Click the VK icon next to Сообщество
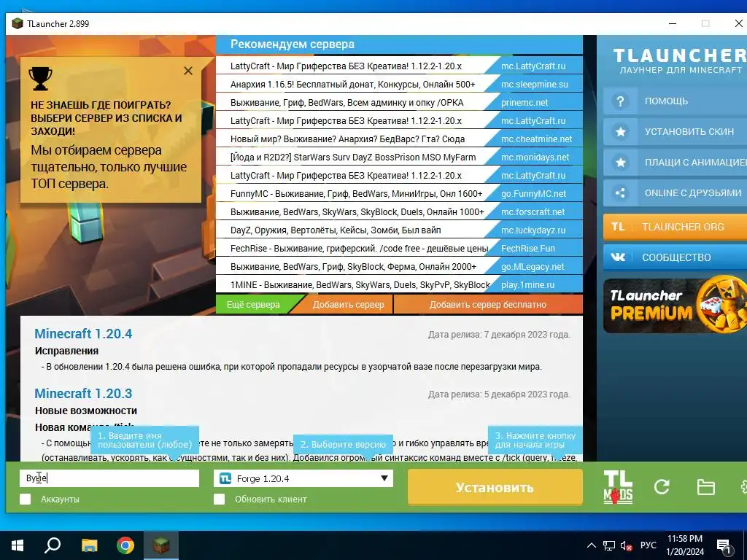The height and width of the screenshot is (560, 747). 618,257
